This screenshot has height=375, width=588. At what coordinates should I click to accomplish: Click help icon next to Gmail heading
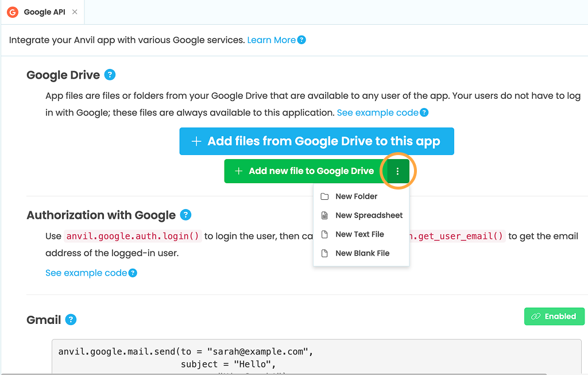[x=71, y=320]
